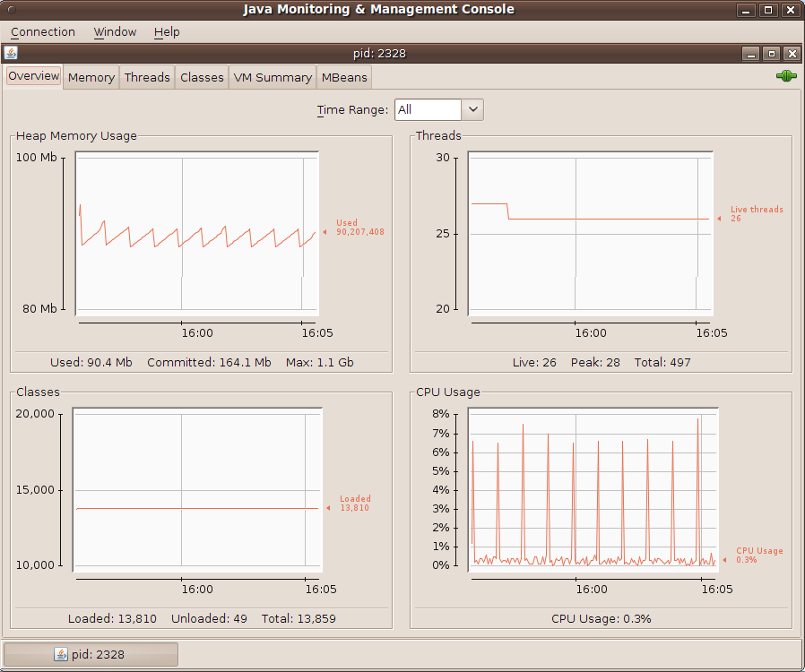The height and width of the screenshot is (672, 805).
Task: Click the round window menu button beside the console title
Action: (12, 10)
